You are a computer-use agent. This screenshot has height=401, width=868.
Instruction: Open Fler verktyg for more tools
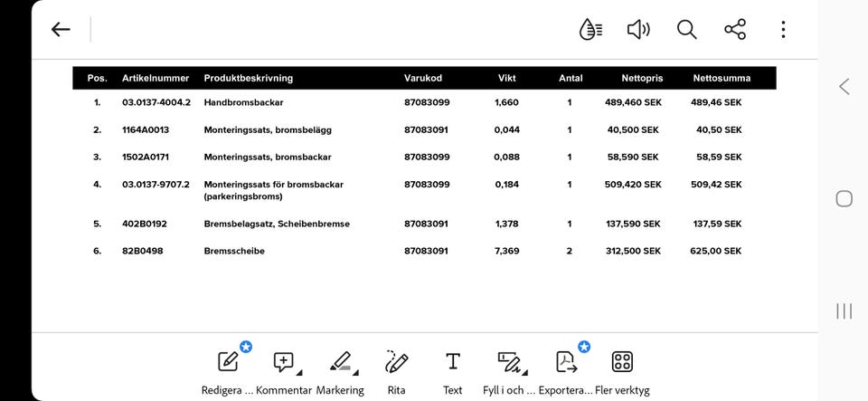point(622,363)
